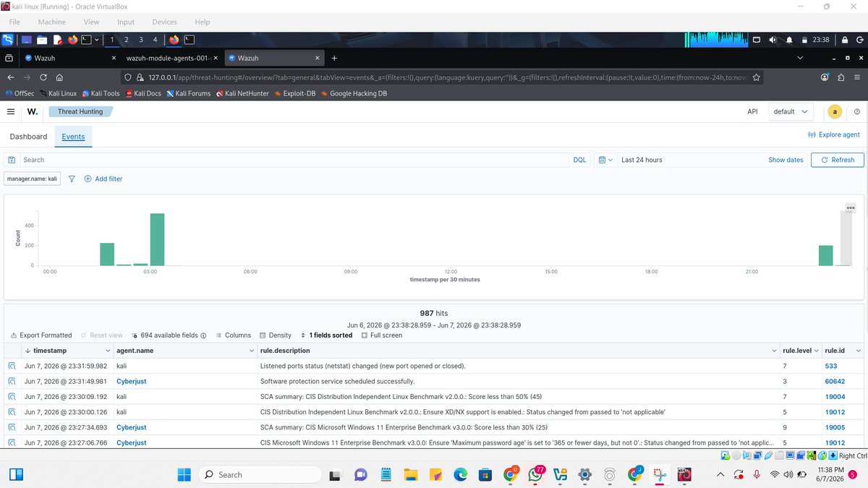This screenshot has width=868, height=488.
Task: Open Firefox extensions puzzle icon
Action: pyautogui.click(x=841, y=77)
